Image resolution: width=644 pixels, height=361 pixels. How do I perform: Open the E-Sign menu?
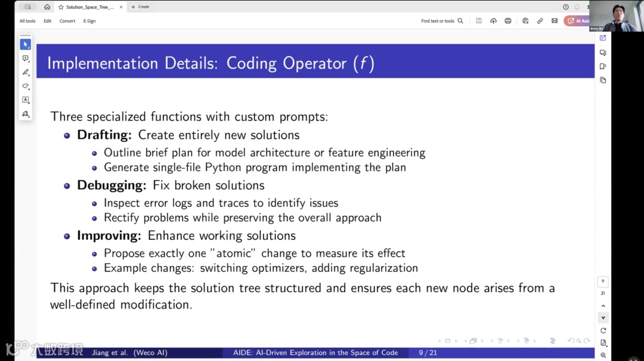point(89,21)
